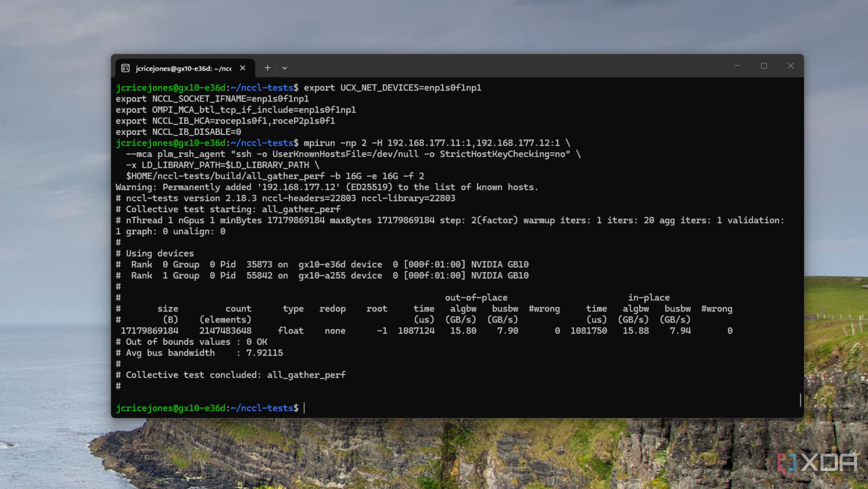The width and height of the screenshot is (868, 489).
Task: Click the 'nThread 1 nGpus 1 minBytes' line
Action: [x=450, y=221]
